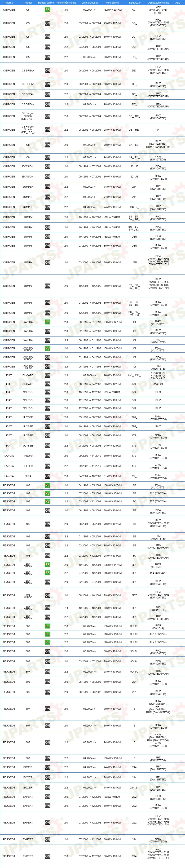Click ON icon for Evasion 09.1999 row

(48, 177)
